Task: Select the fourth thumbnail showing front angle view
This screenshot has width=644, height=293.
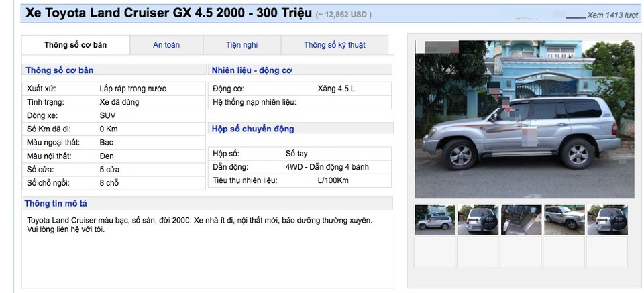Action: point(564,220)
